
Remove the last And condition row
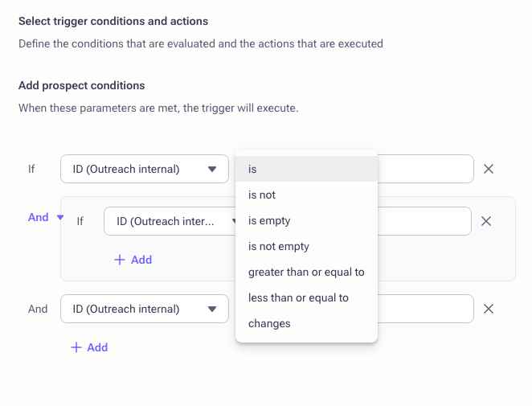(488, 309)
